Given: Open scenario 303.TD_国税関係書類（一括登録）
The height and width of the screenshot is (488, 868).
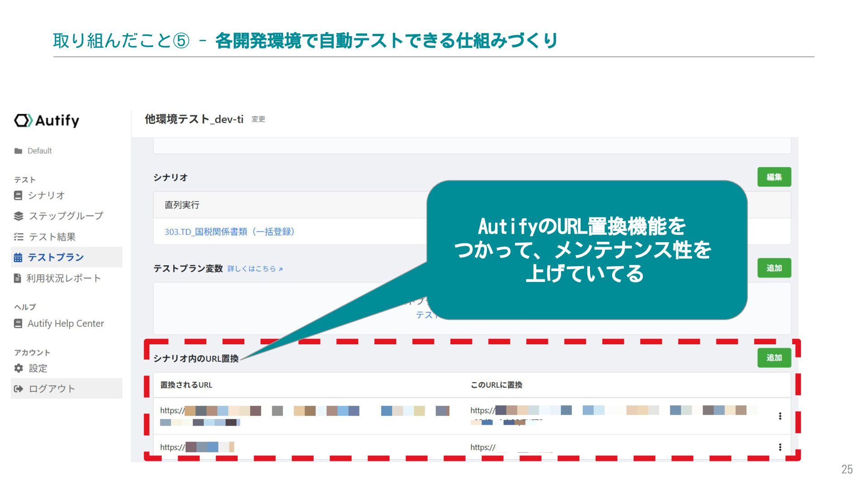Looking at the screenshot, I should 229,232.
